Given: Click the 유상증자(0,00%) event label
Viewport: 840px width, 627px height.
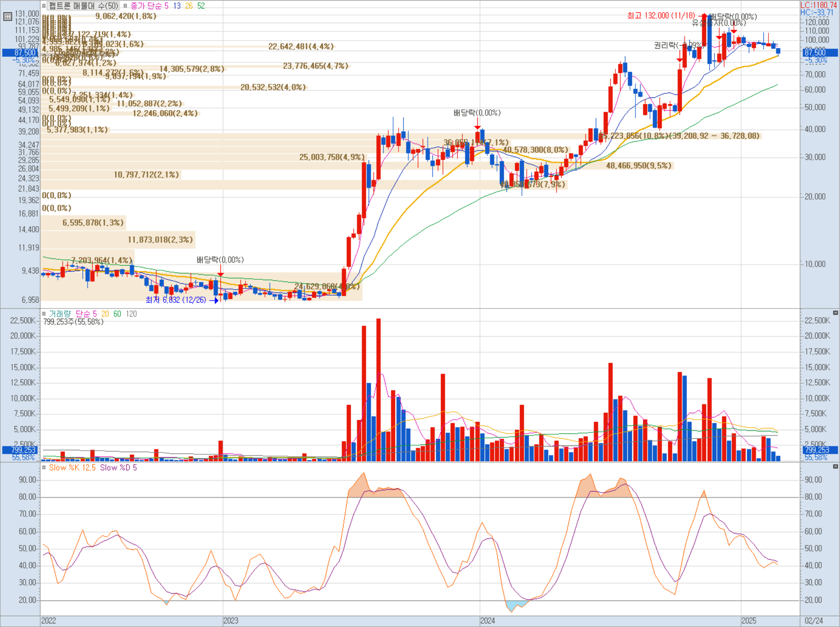Looking at the screenshot, I should click(719, 23).
